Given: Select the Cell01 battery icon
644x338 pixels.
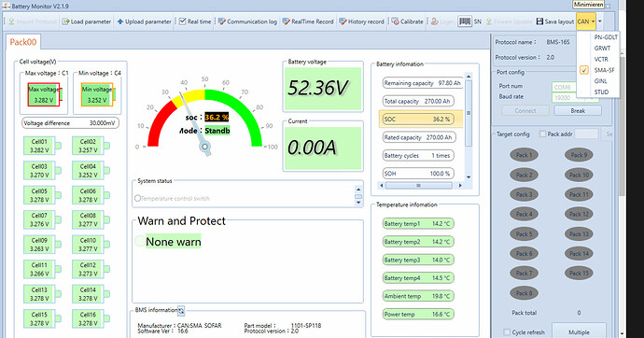Looking at the screenshot, I should [42, 146].
